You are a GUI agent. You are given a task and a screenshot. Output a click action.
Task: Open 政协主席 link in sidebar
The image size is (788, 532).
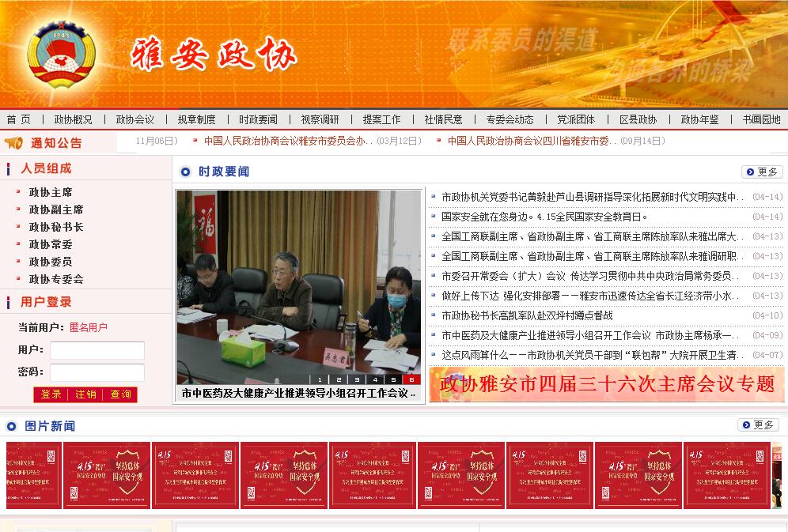click(x=51, y=192)
